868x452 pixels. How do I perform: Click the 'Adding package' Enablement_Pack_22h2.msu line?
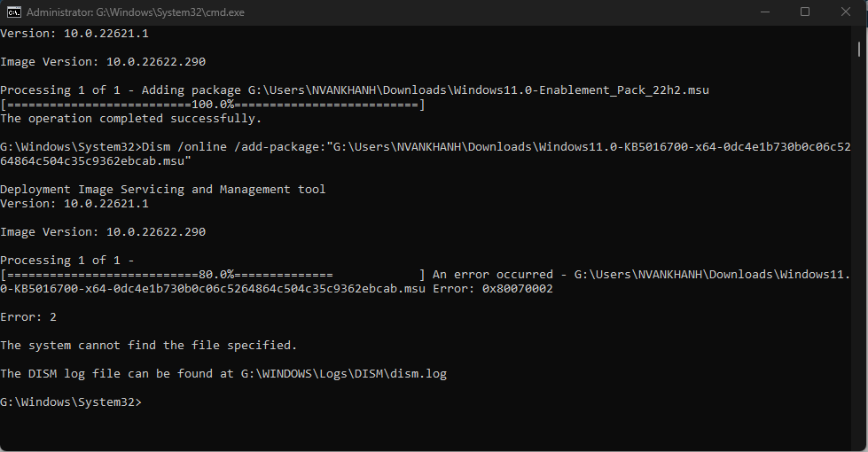click(x=355, y=90)
